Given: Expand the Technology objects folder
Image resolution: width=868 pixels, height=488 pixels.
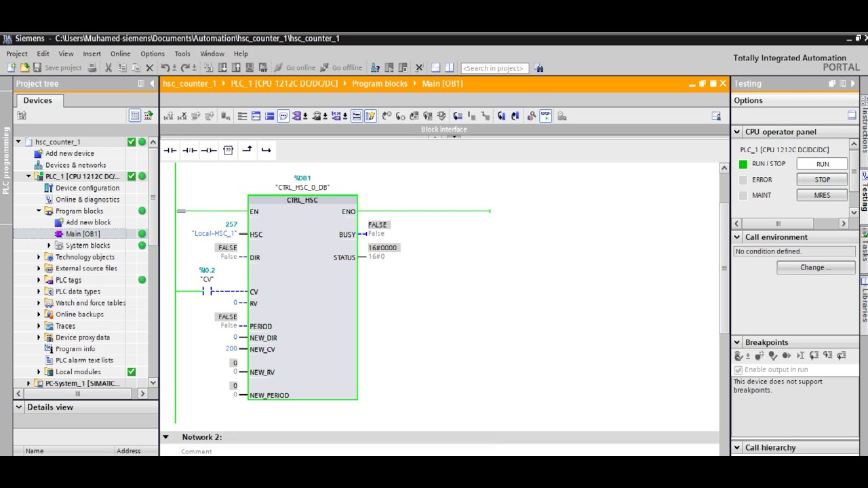Looking at the screenshot, I should coord(39,257).
